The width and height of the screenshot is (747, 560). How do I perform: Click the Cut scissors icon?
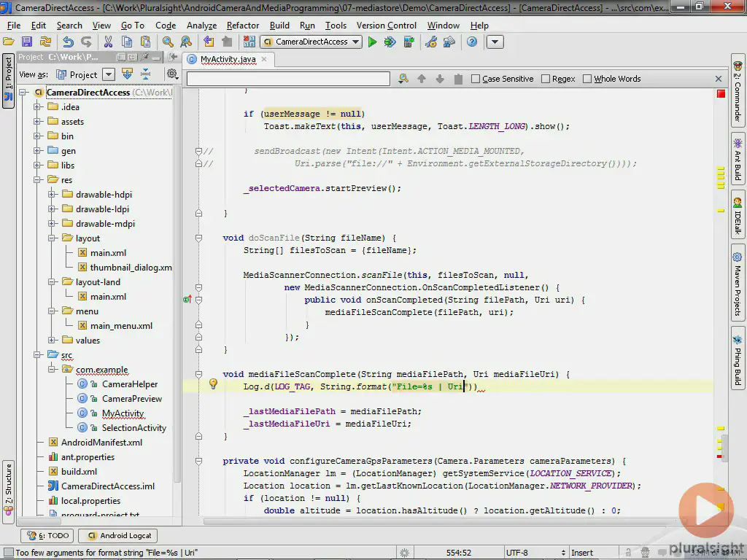[x=107, y=42]
